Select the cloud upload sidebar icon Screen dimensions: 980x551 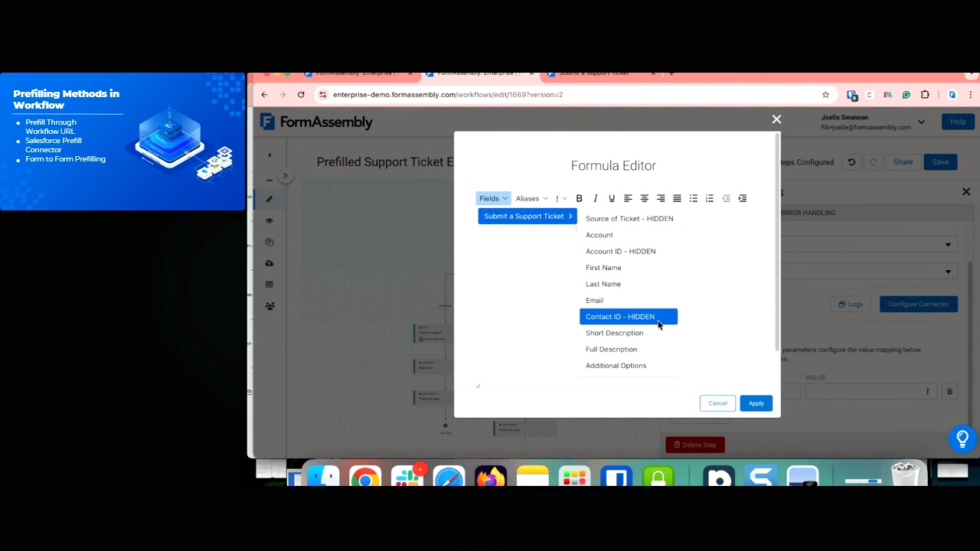(269, 263)
